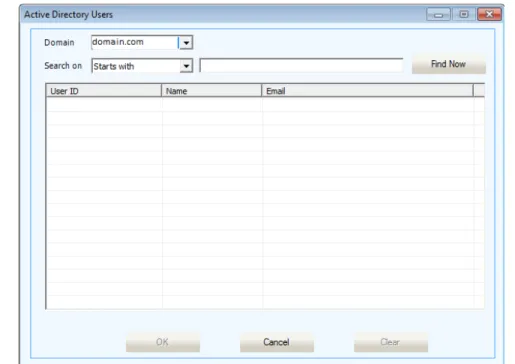Sort by the User ID column header
The image size is (515, 364).
point(103,91)
